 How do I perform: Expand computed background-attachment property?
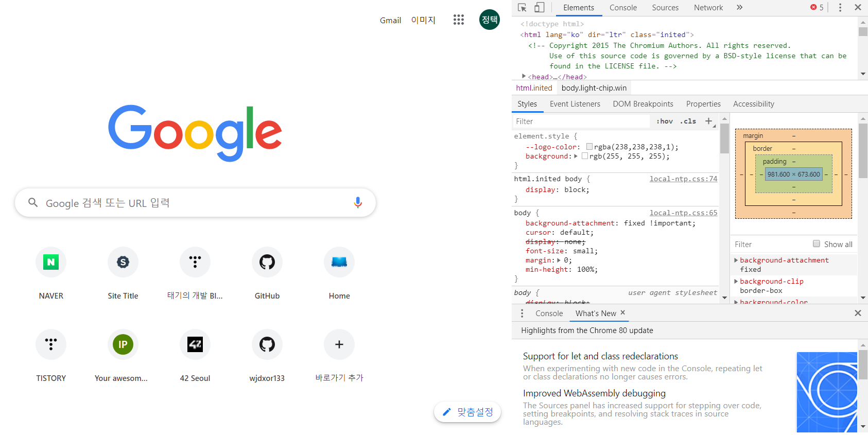[x=736, y=260]
